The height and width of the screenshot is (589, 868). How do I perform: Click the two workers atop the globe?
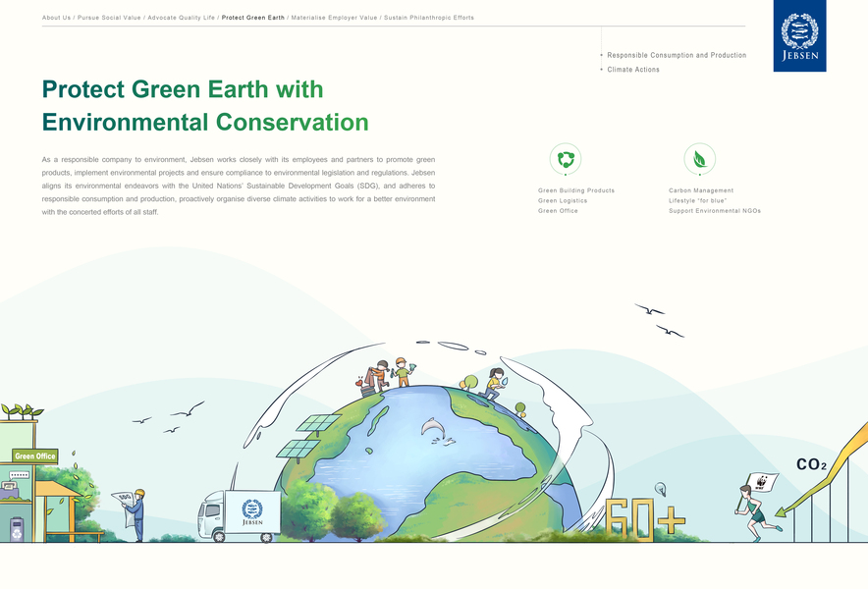tap(388, 375)
